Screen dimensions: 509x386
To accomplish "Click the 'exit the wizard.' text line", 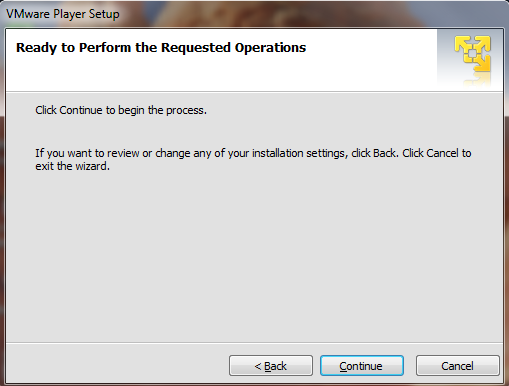I will pyautogui.click(x=72, y=166).
